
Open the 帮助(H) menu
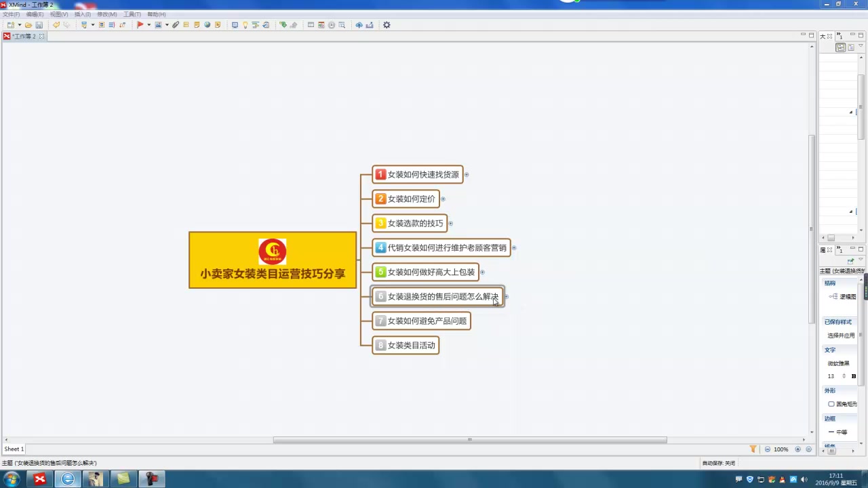157,14
